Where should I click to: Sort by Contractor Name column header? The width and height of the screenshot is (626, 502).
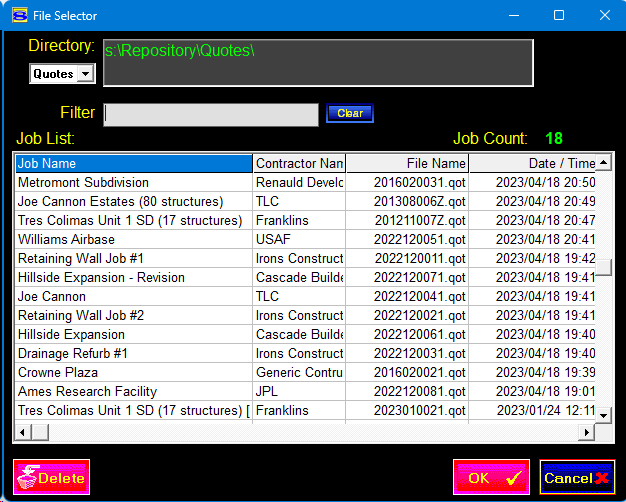(x=299, y=163)
